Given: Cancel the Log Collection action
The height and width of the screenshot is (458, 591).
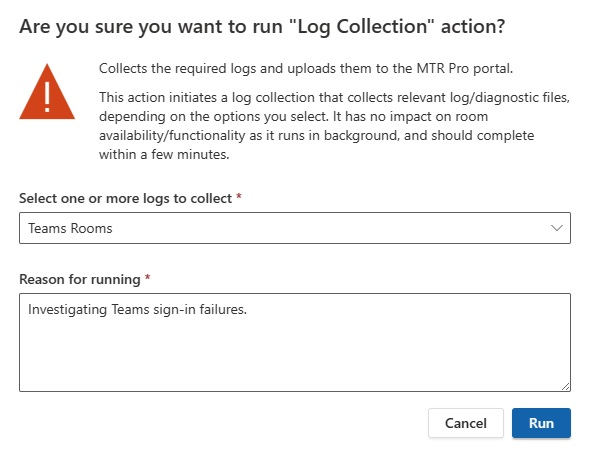Looking at the screenshot, I should tap(466, 423).
